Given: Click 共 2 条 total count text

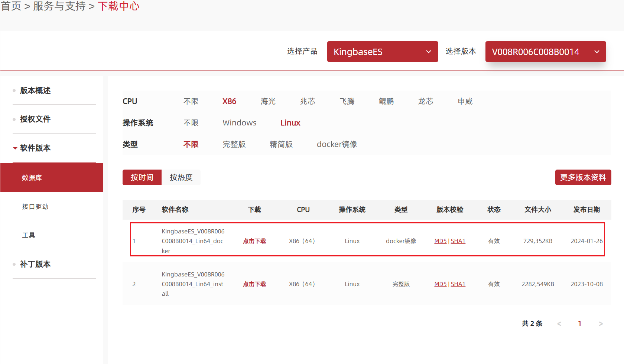Looking at the screenshot, I should [532, 324].
